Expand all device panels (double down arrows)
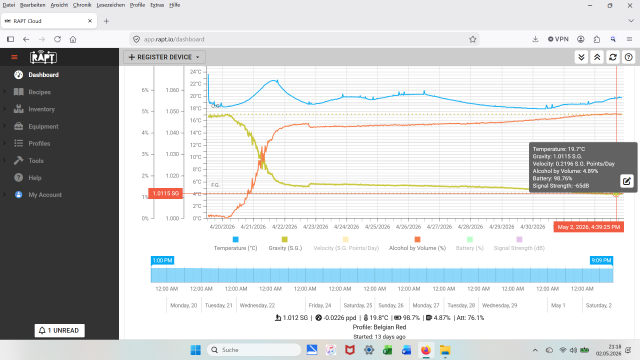Viewport: 640px width, 360px height. (x=581, y=57)
